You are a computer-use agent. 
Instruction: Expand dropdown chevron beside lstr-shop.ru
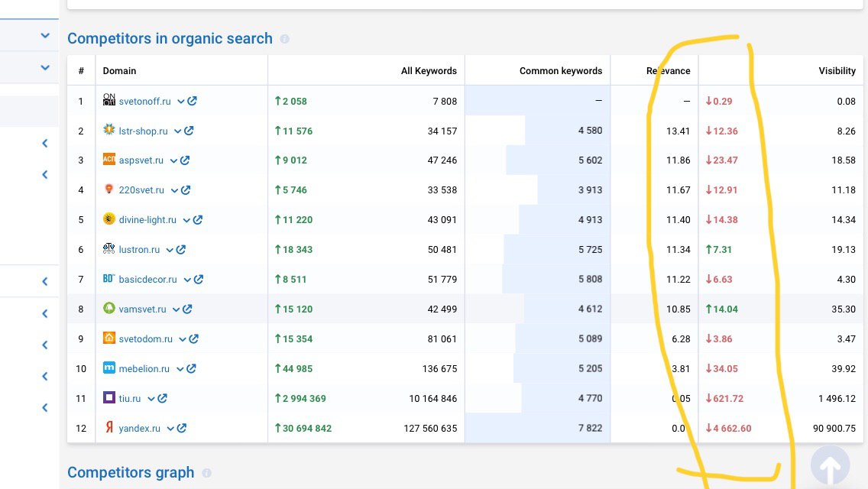click(x=177, y=131)
